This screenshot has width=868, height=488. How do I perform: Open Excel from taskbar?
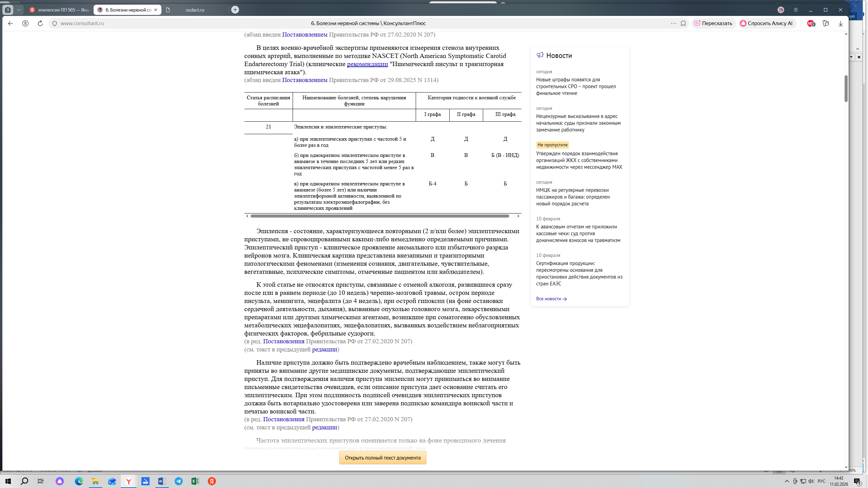pos(195,481)
